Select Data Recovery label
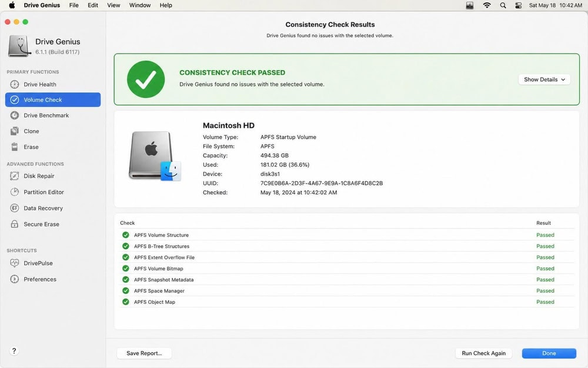The width and height of the screenshot is (588, 368). pyautogui.click(x=43, y=208)
